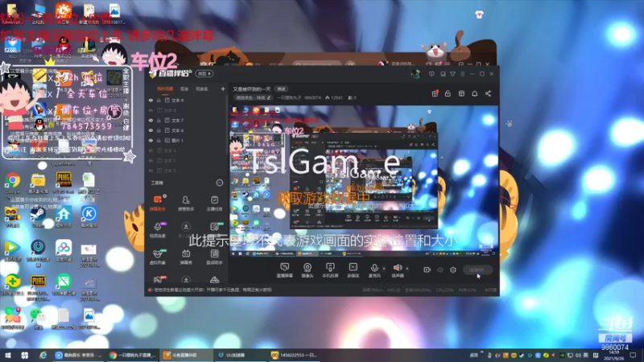Switch to Chrome window in taskbar
The image size is (644, 362).
[x=133, y=355]
